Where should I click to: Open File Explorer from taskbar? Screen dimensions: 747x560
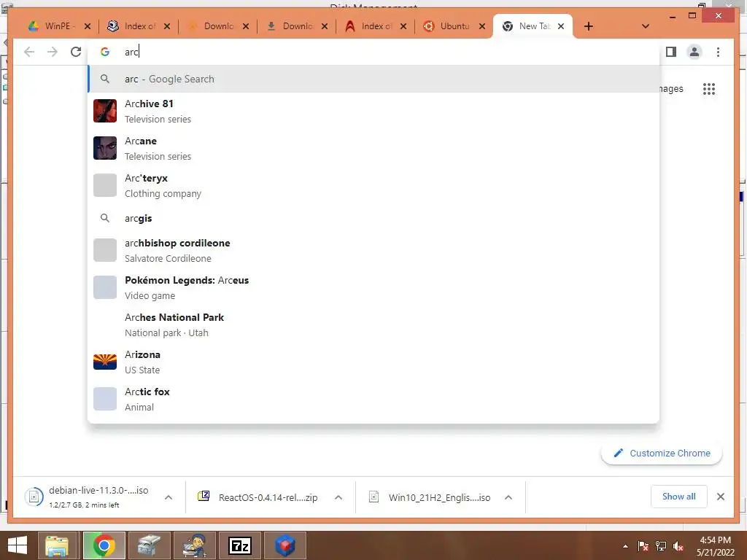[x=57, y=545]
